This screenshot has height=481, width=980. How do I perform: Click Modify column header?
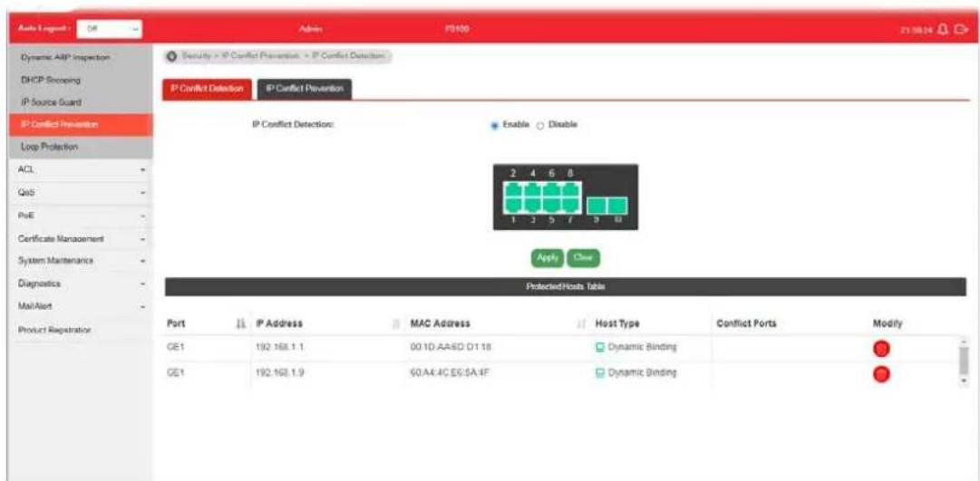pyautogui.click(x=888, y=323)
